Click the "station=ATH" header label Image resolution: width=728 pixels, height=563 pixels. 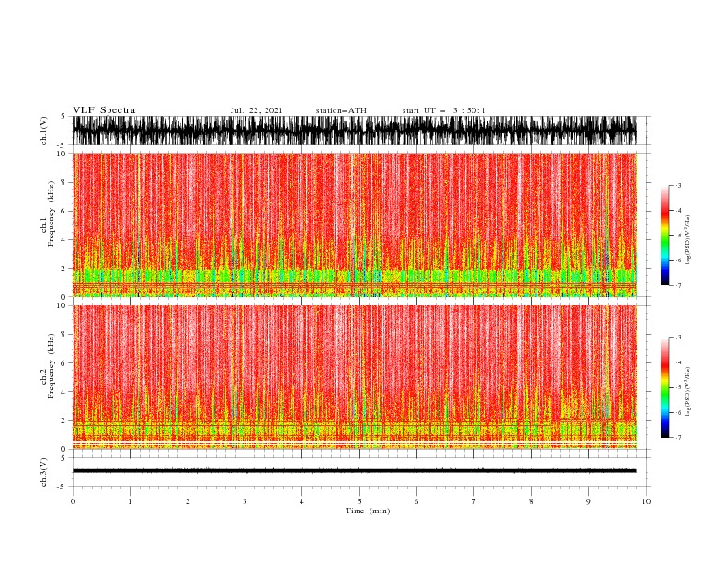tap(341, 110)
